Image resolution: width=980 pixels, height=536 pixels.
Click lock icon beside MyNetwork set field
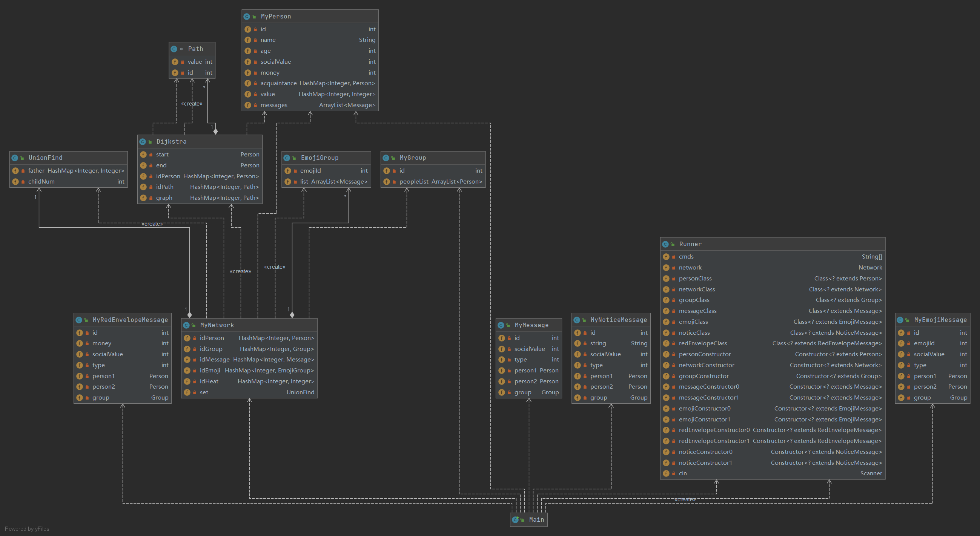click(194, 392)
